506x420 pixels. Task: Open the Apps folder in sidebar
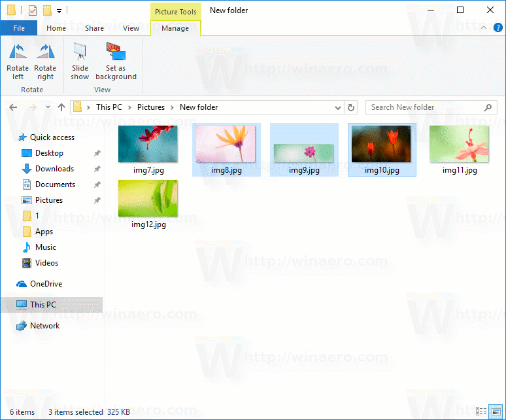click(x=44, y=232)
